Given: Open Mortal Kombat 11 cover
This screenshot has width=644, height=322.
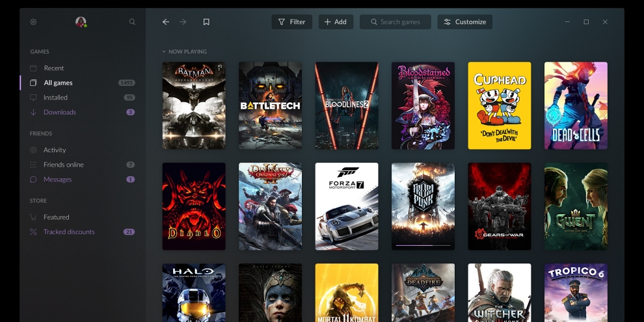Looking at the screenshot, I should 347,293.
